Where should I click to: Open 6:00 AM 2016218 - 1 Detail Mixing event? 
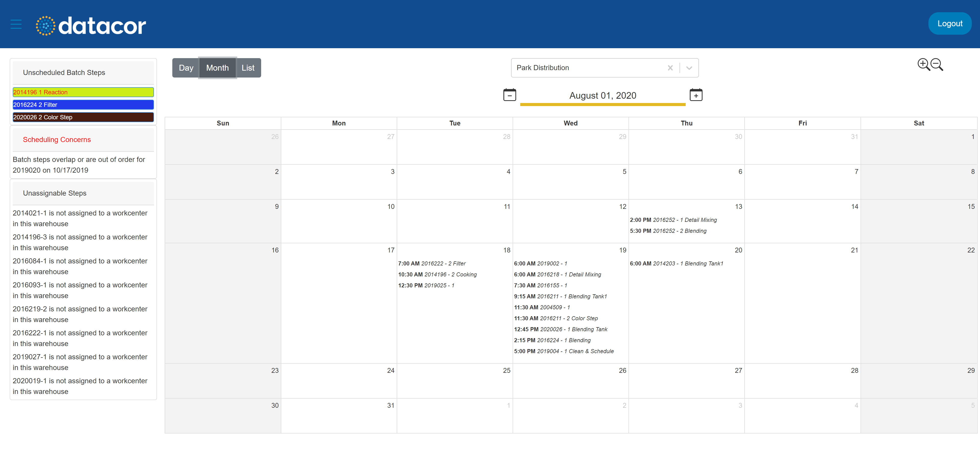pyautogui.click(x=557, y=275)
